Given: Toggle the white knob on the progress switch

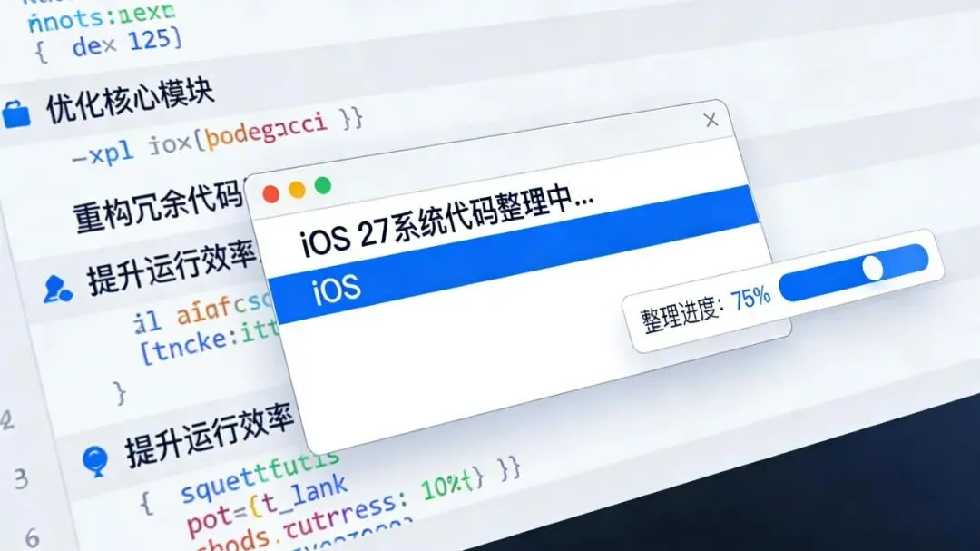Looking at the screenshot, I should [x=873, y=269].
